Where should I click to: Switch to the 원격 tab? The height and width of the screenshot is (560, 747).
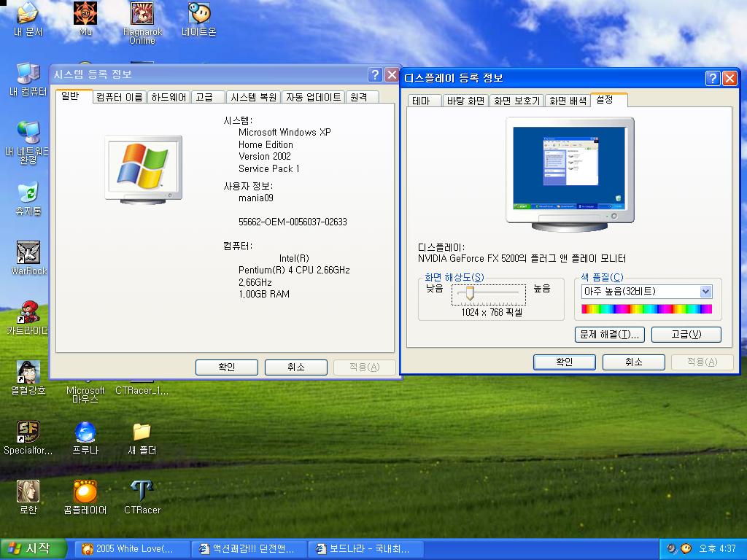[362, 97]
